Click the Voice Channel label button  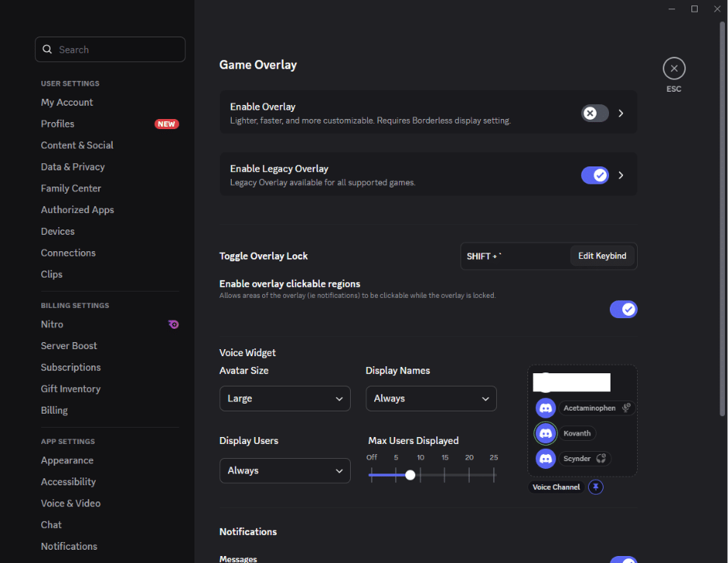point(556,487)
